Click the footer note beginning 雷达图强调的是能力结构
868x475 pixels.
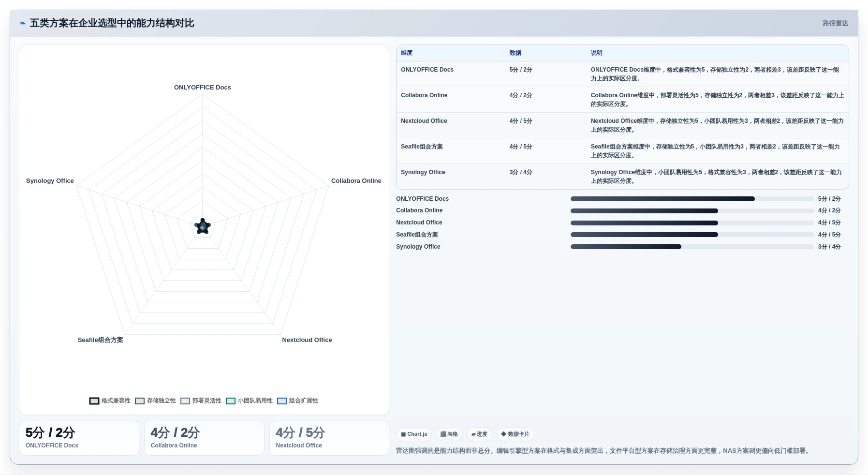(604, 451)
